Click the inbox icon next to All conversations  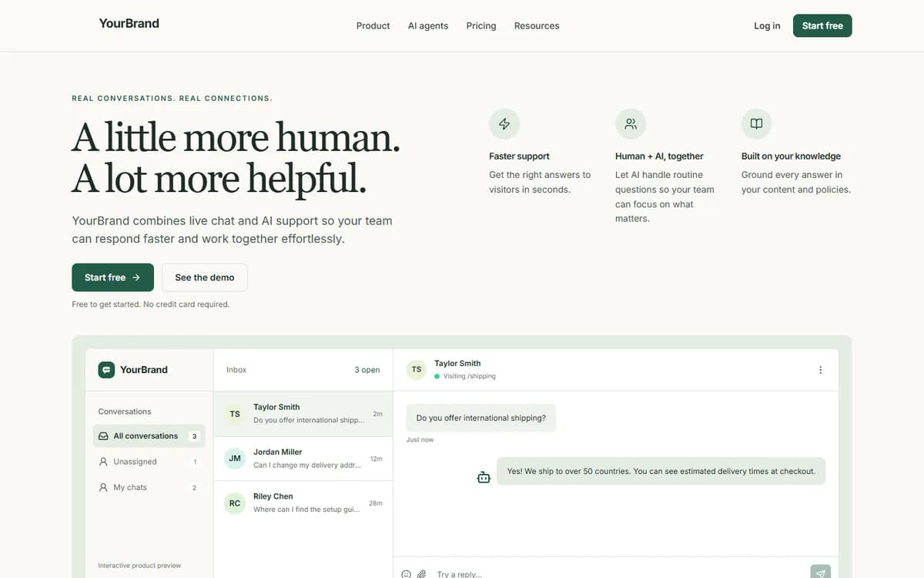(103, 436)
